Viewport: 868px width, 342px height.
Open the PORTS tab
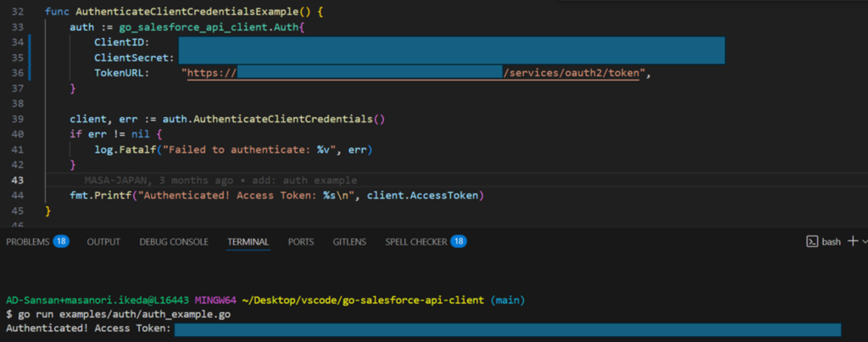pyautogui.click(x=301, y=242)
